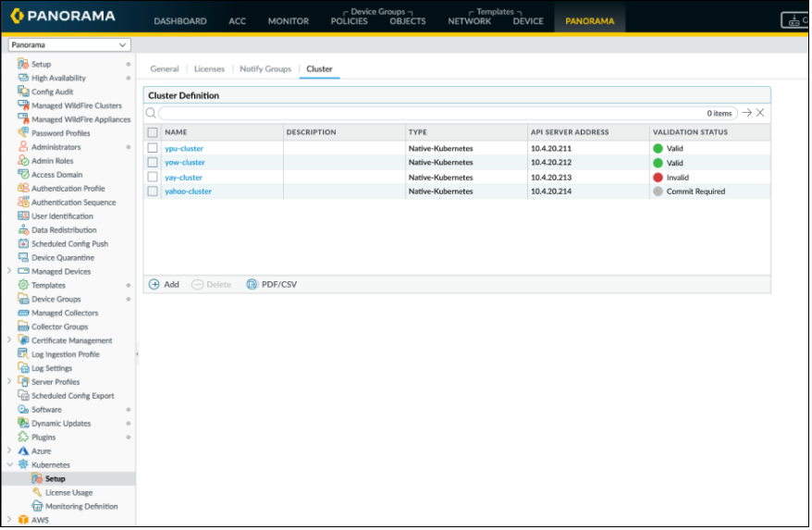812x530 pixels.
Task: Click the yow-cluster name link
Action: point(184,163)
